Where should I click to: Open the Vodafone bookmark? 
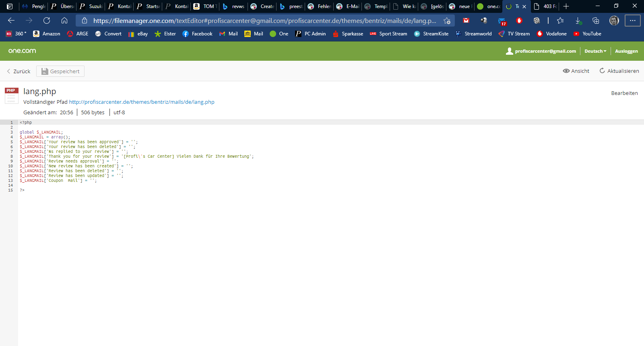click(552, 34)
